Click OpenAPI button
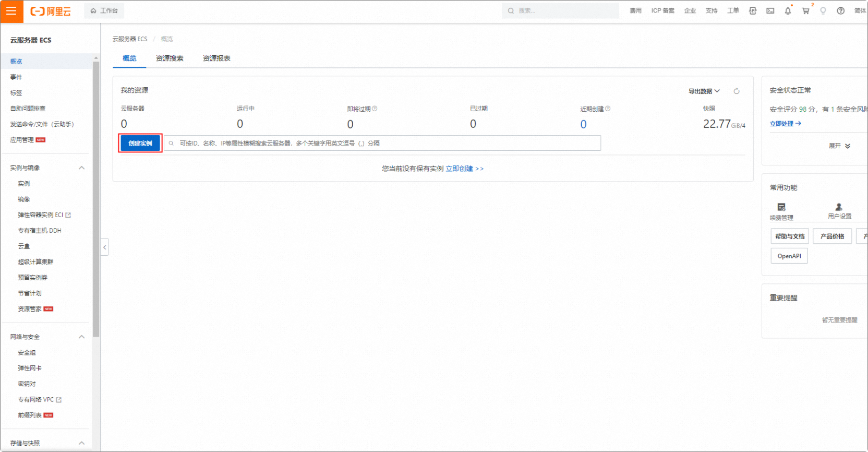The width and height of the screenshot is (868, 452). pyautogui.click(x=789, y=256)
